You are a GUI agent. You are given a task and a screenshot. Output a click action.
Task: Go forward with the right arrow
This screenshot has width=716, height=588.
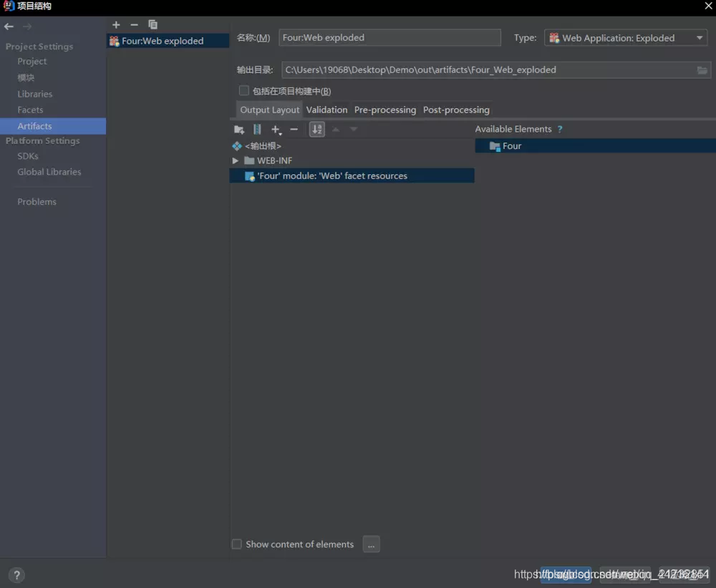(27, 26)
